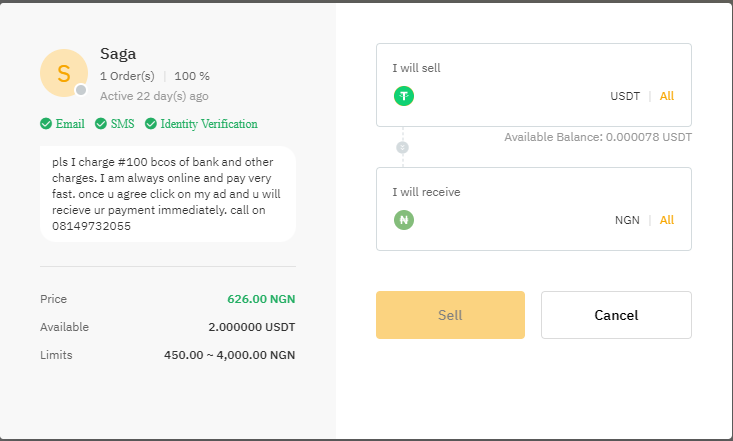Click the connector icon between sell and receive
Viewport: 733px width, 441px height.
pyautogui.click(x=404, y=147)
